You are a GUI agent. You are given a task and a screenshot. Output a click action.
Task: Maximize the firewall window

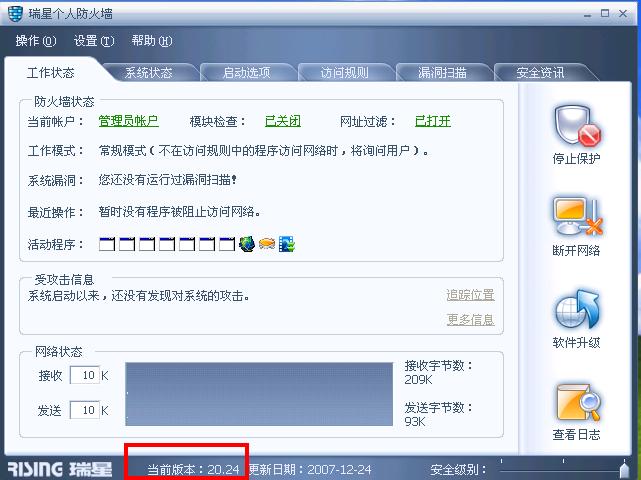[605, 13]
